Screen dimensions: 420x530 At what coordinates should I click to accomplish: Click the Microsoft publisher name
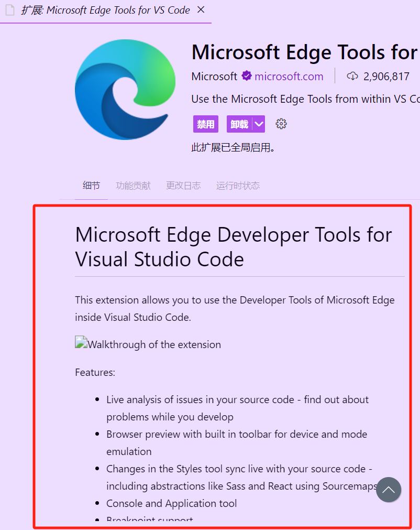pos(214,77)
